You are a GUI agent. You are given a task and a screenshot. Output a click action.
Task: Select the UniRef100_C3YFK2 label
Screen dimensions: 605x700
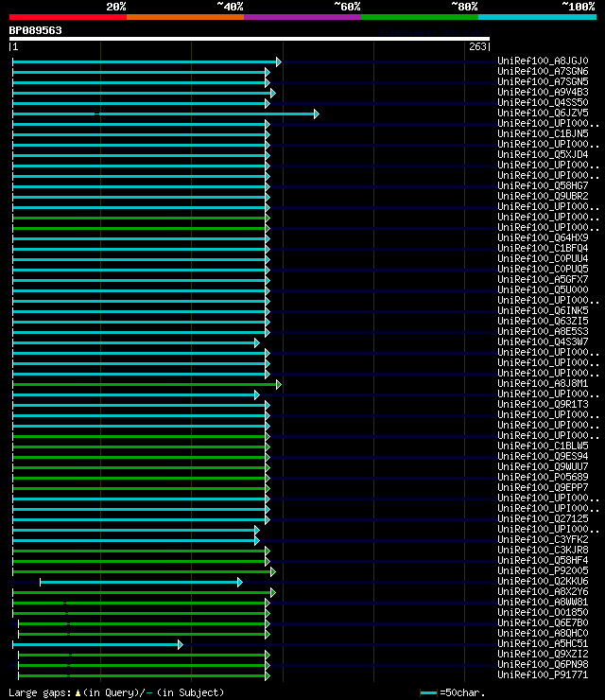(543, 539)
